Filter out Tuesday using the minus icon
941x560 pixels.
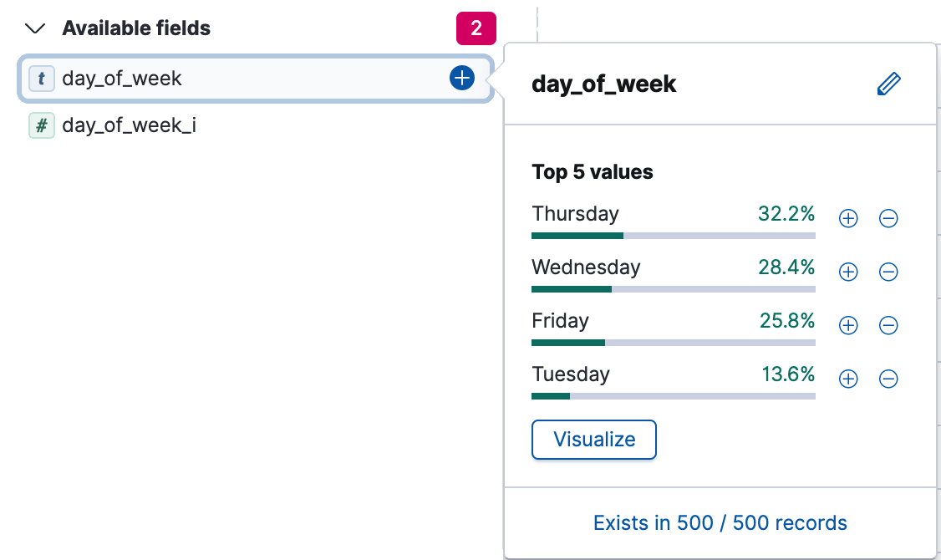tap(888, 379)
